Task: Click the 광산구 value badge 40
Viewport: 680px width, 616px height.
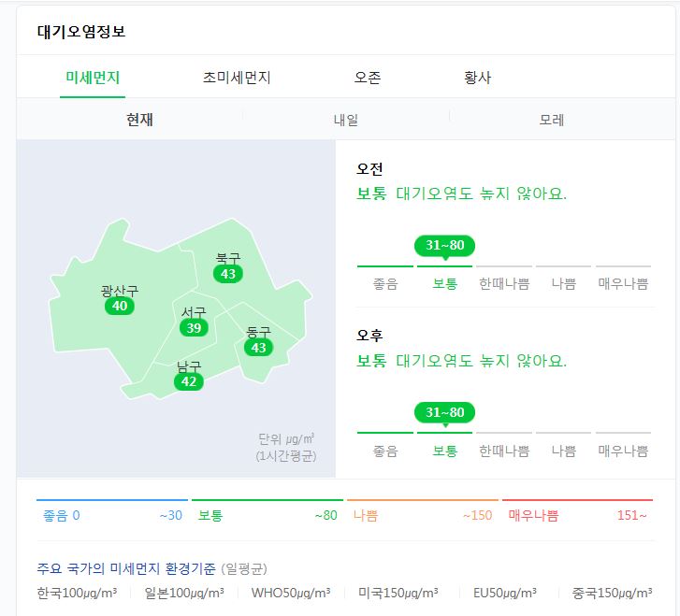Action: click(x=120, y=307)
